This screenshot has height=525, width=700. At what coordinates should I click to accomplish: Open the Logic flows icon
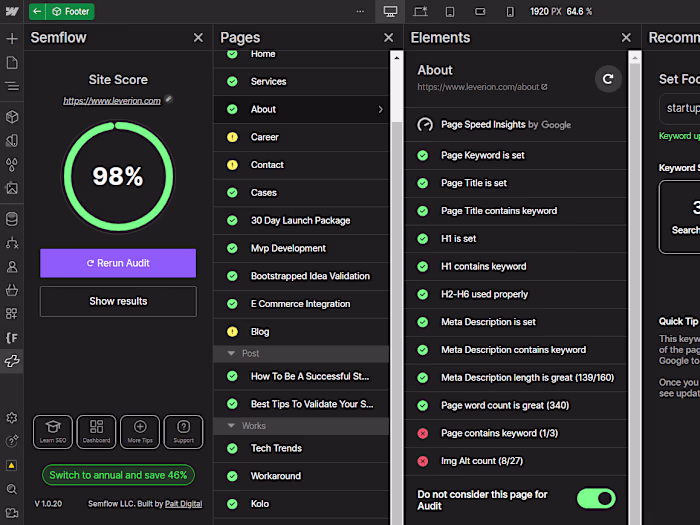pyautogui.click(x=12, y=243)
